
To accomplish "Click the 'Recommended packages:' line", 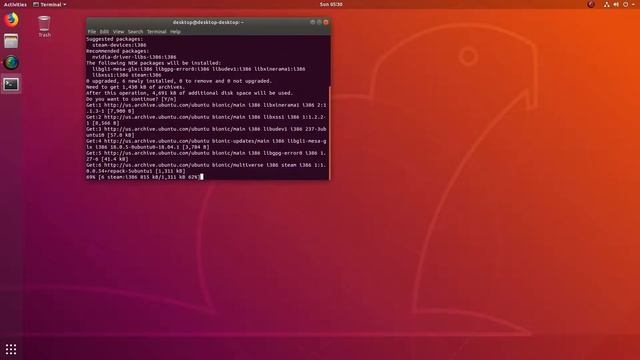I will (x=118, y=51).
